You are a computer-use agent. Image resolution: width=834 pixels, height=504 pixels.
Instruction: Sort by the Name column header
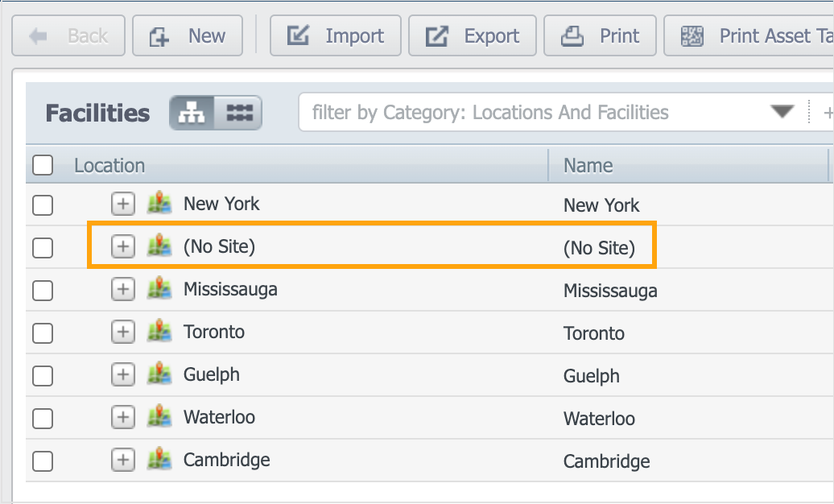(x=588, y=166)
